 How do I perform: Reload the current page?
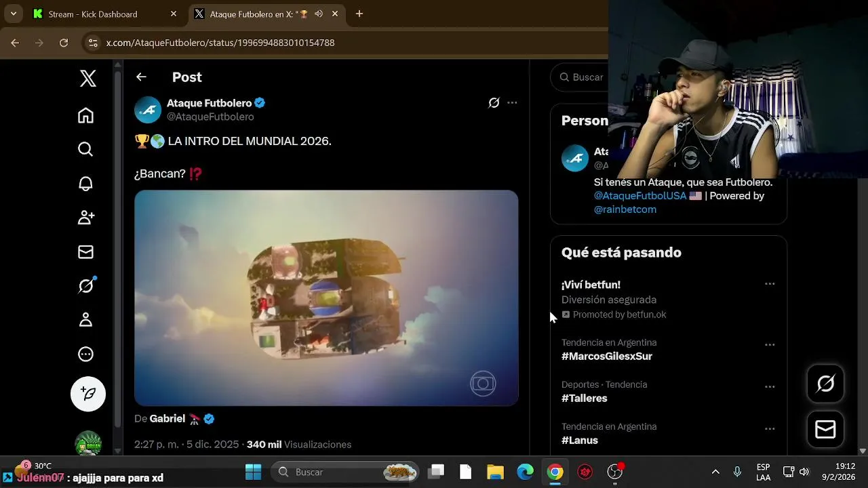pos(64,43)
